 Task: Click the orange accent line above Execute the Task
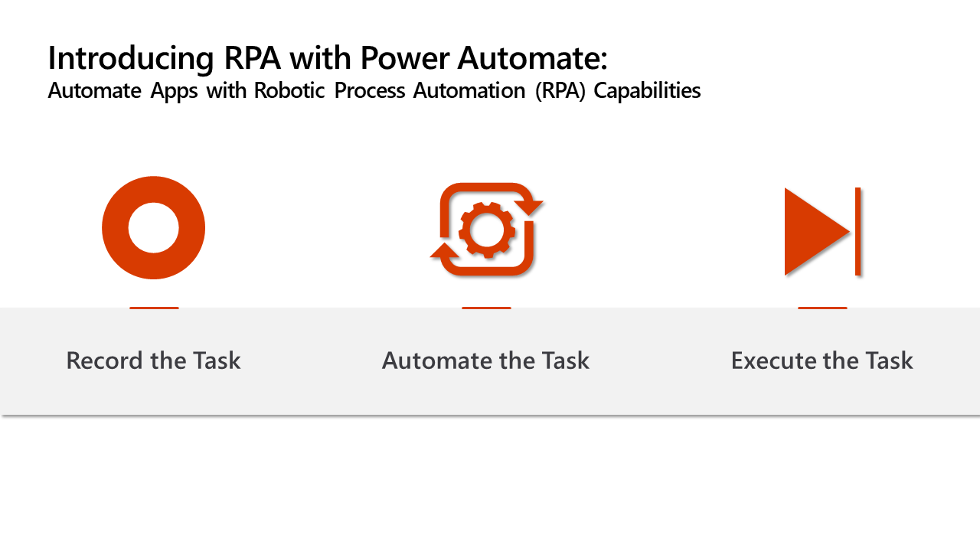click(822, 308)
